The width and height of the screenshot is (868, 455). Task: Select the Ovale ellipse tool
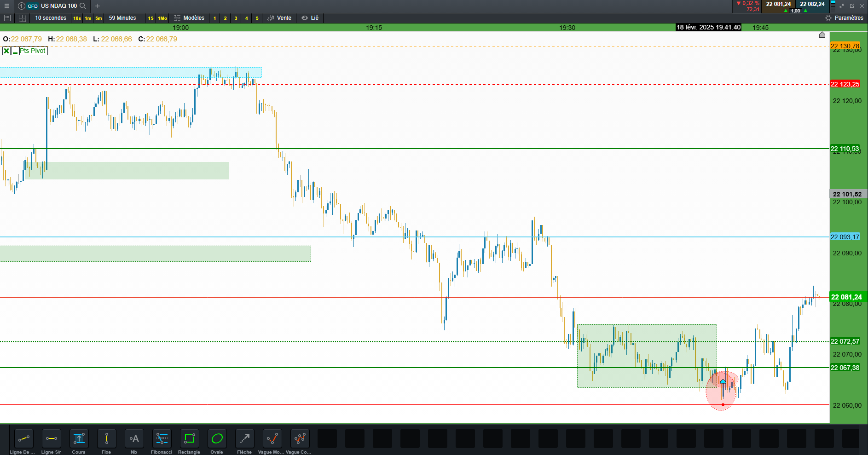[x=217, y=438]
